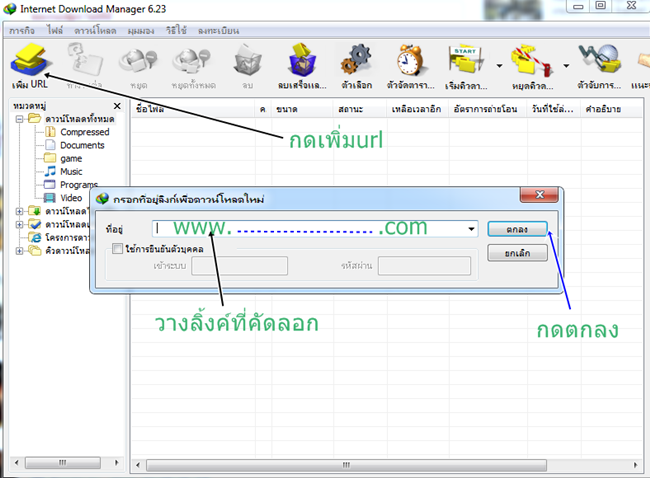Collapse the all downloads tree node
This screenshot has width=650, height=478.
19,119
